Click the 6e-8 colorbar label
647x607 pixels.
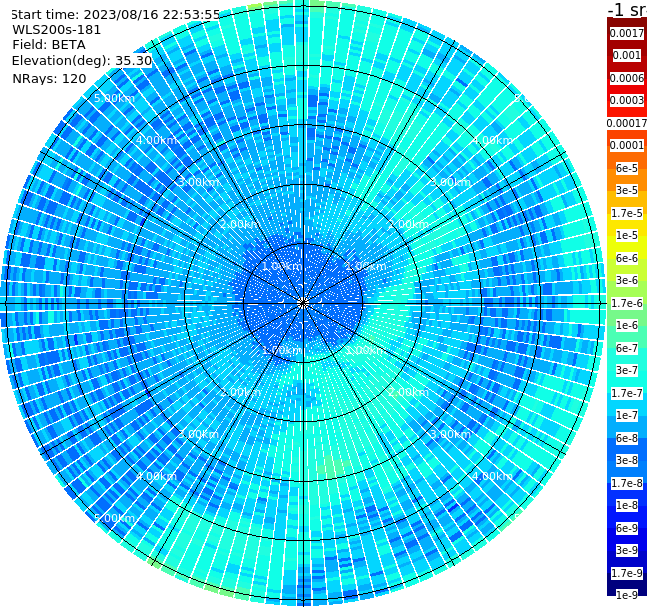click(627, 438)
